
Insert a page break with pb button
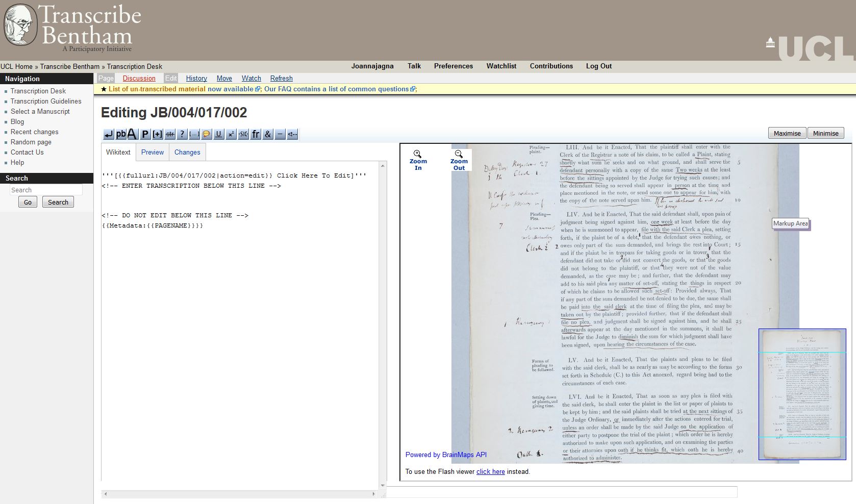click(121, 134)
